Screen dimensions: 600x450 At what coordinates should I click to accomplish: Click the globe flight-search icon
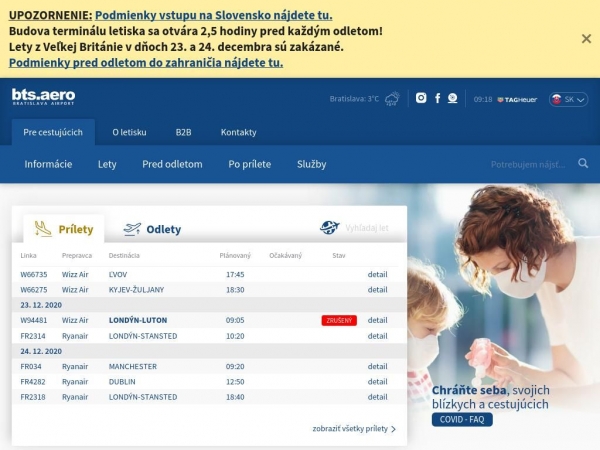click(x=329, y=228)
